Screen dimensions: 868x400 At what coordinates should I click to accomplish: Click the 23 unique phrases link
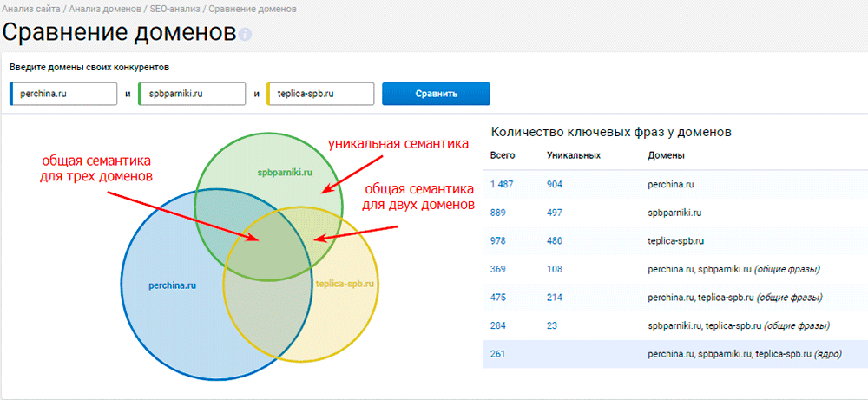tap(553, 326)
